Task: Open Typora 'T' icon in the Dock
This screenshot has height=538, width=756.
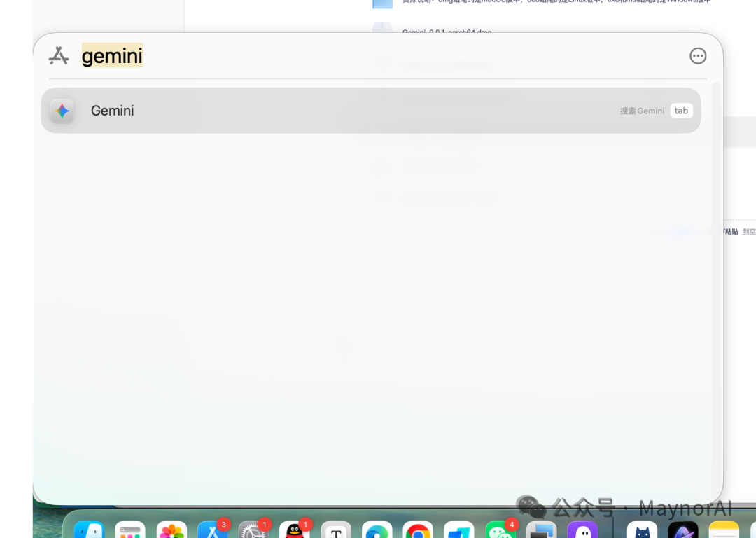Action: click(336, 530)
